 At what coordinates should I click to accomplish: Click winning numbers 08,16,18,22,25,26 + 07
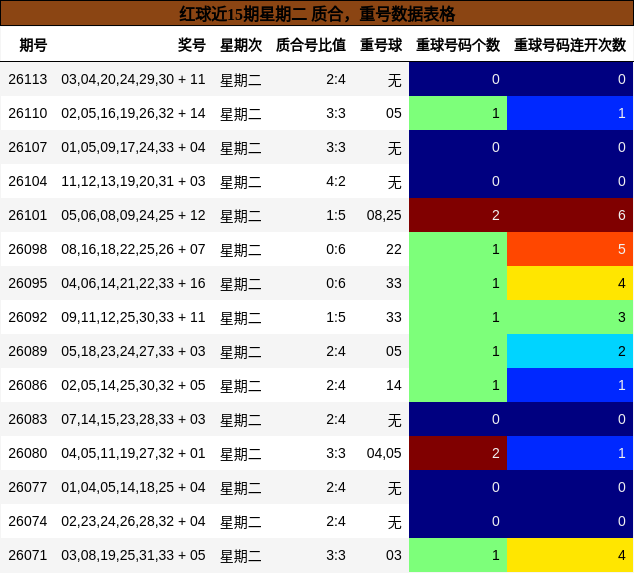[x=133, y=249]
